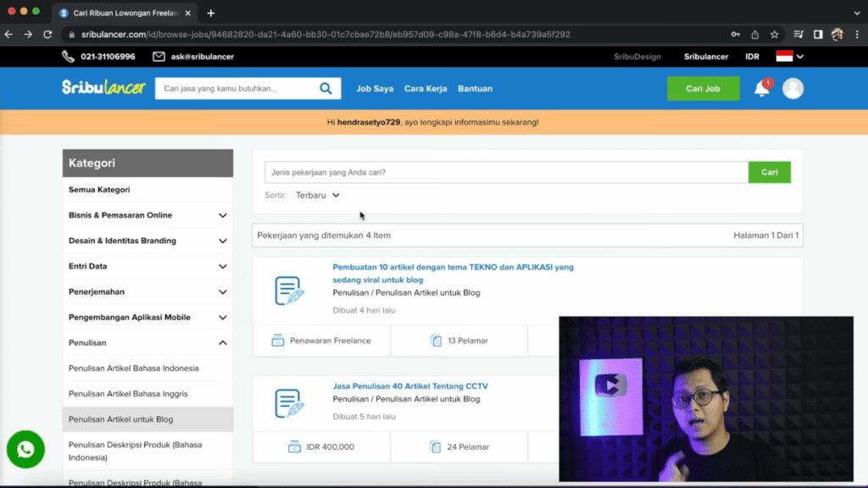This screenshot has width=868, height=488.
Task: Reload the page
Action: point(47,34)
